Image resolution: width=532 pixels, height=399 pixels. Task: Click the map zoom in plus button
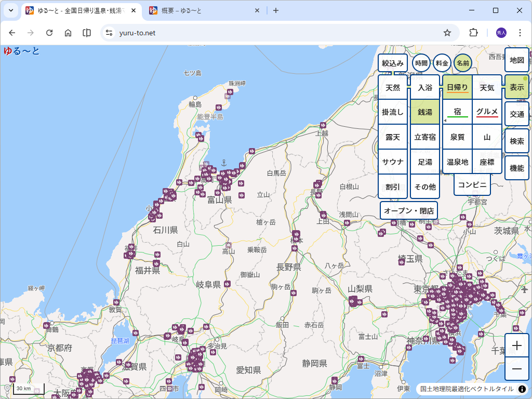click(x=517, y=345)
